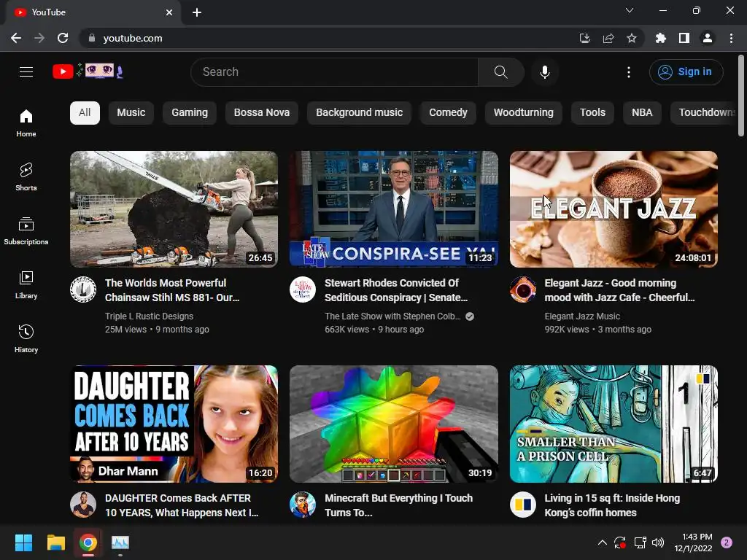Open Elegant Jazz Good morning video title
747x560 pixels.
619,290
